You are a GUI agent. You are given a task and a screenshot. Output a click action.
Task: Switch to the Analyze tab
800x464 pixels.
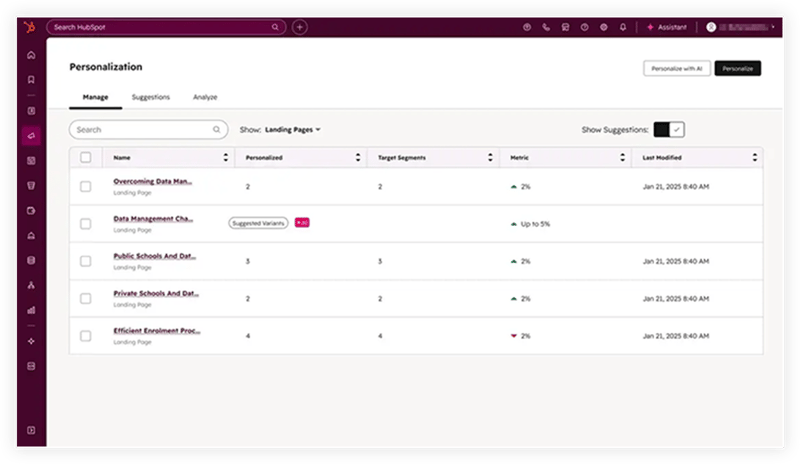tap(205, 97)
